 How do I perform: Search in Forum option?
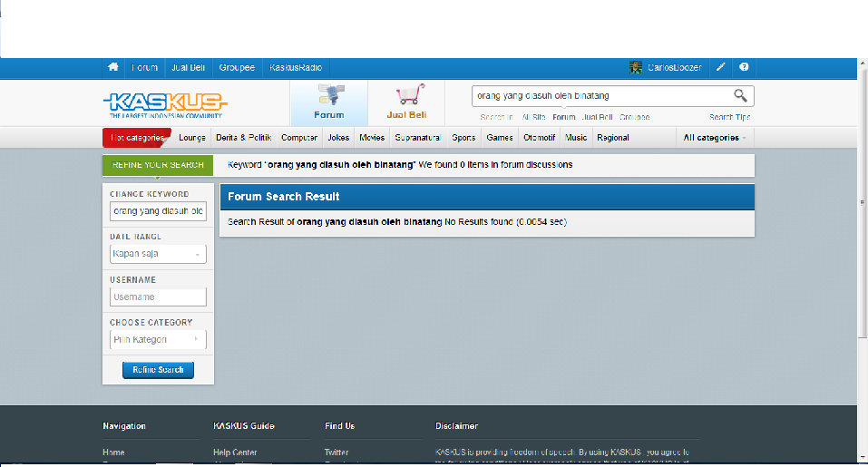[x=564, y=117]
